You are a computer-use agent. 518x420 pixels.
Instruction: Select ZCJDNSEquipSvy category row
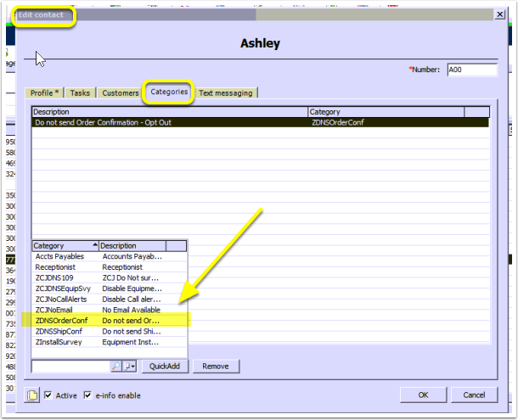110,288
